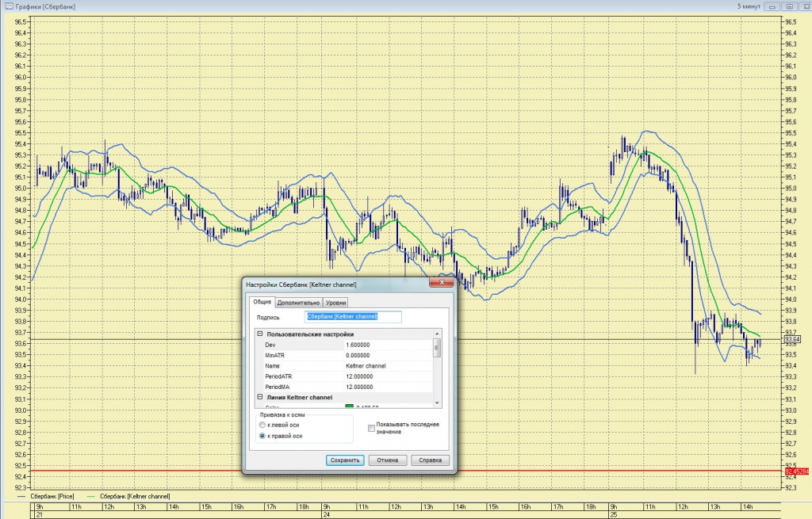
Task: Open help with the 'Справка' button
Action: 430,460
